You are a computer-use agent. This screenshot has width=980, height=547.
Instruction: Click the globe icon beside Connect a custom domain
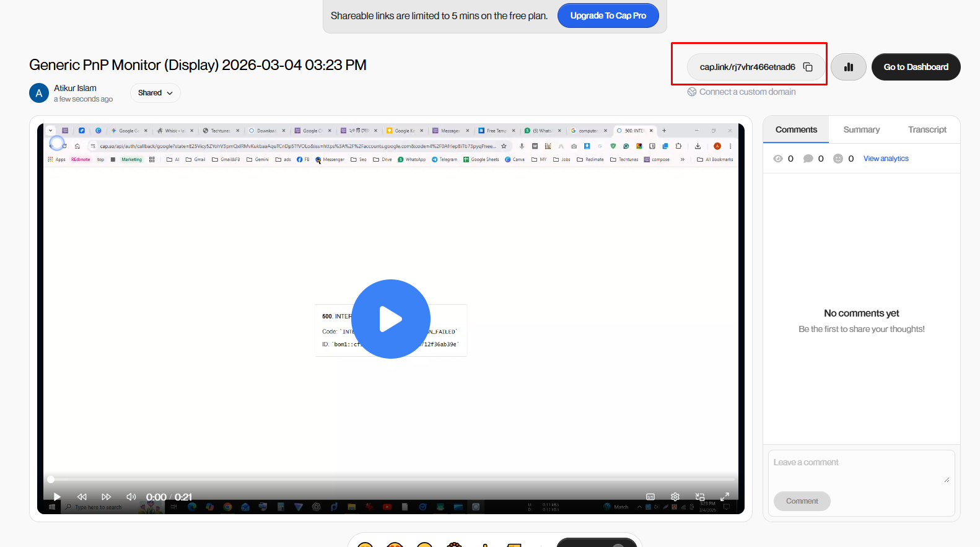pyautogui.click(x=692, y=92)
